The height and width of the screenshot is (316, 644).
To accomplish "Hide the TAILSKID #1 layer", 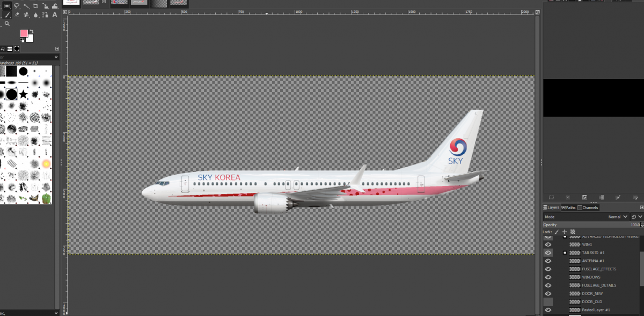I will 548,253.
